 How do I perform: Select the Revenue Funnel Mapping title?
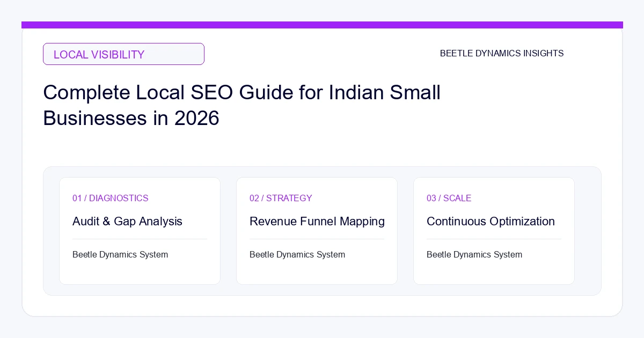[x=317, y=221]
